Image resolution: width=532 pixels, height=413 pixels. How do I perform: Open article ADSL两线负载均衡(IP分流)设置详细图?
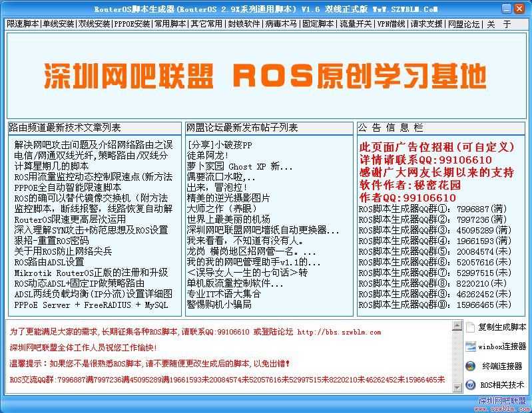[94, 294]
